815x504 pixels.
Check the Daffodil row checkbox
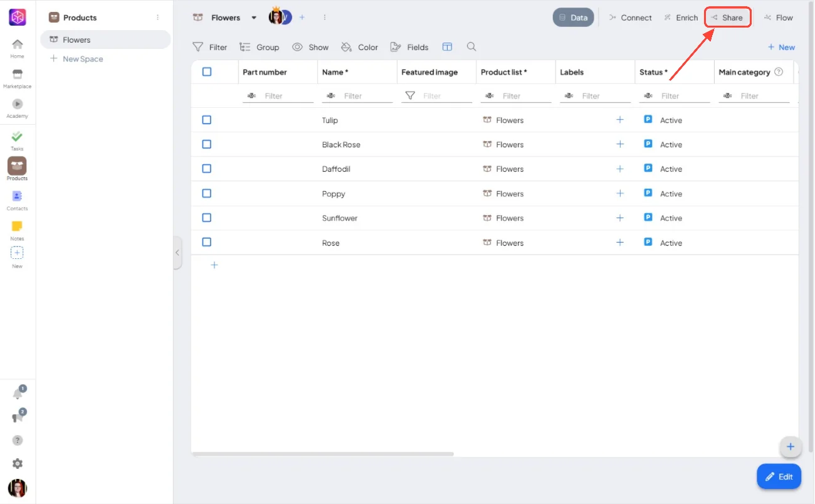click(207, 169)
